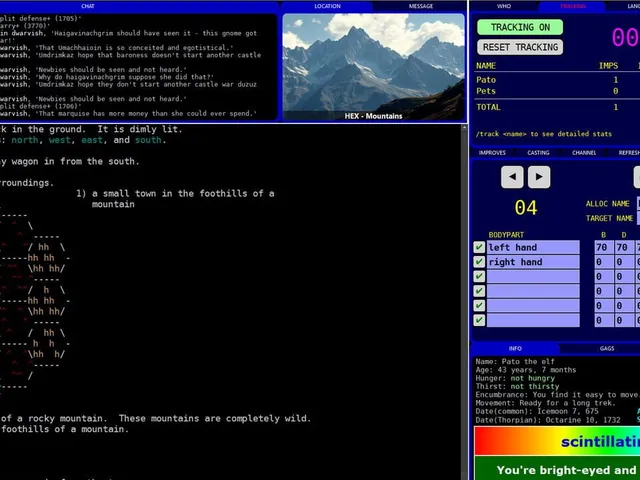This screenshot has height=480, width=640.
Task: Click the west exit link
Action: 60,140
